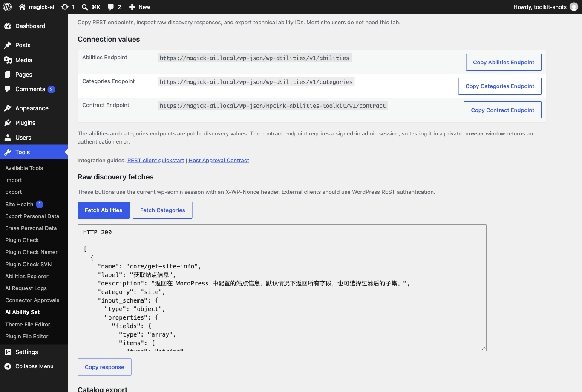Image resolution: width=582 pixels, height=392 pixels.
Task: Open the magick-ai site home icon
Action: (22, 7)
